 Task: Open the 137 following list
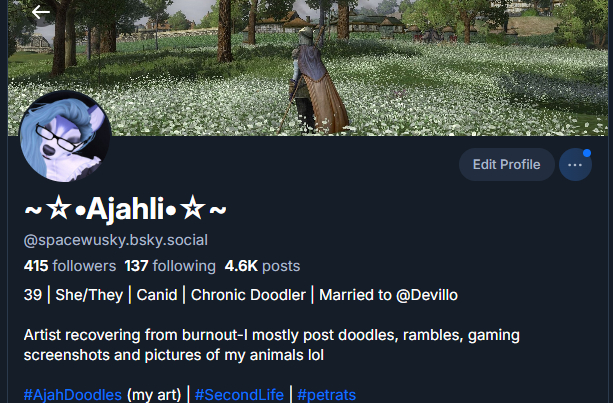(170, 266)
